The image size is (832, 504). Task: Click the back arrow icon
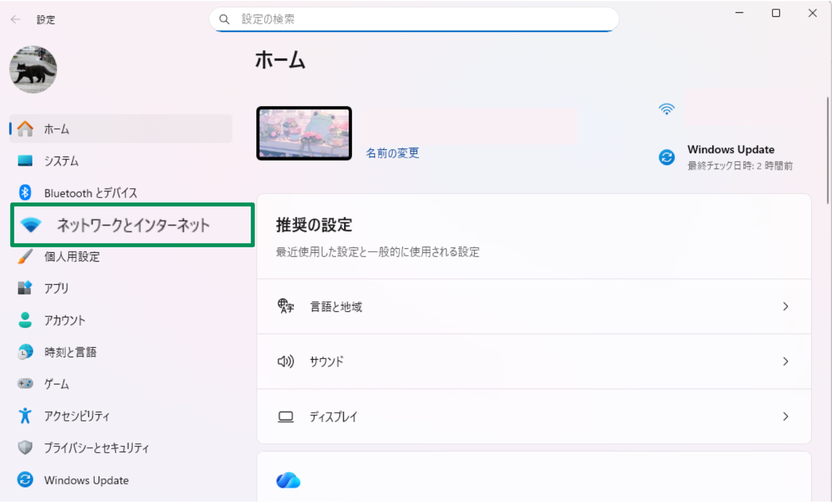(x=16, y=19)
